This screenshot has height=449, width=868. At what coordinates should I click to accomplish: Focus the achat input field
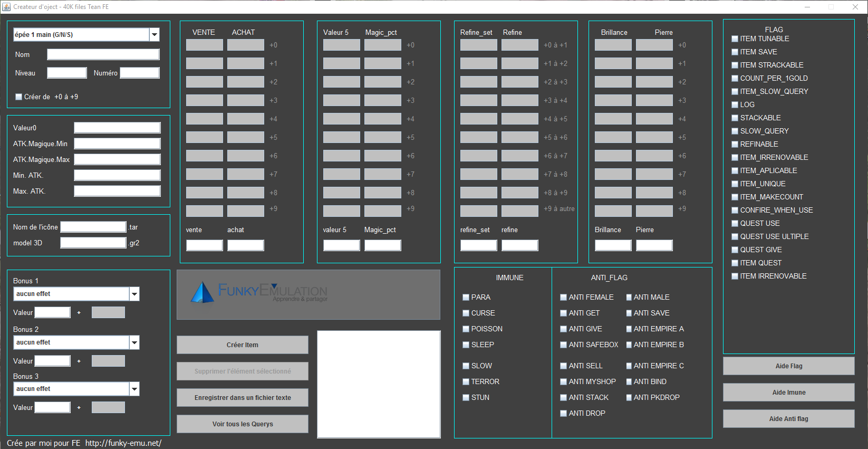click(246, 245)
